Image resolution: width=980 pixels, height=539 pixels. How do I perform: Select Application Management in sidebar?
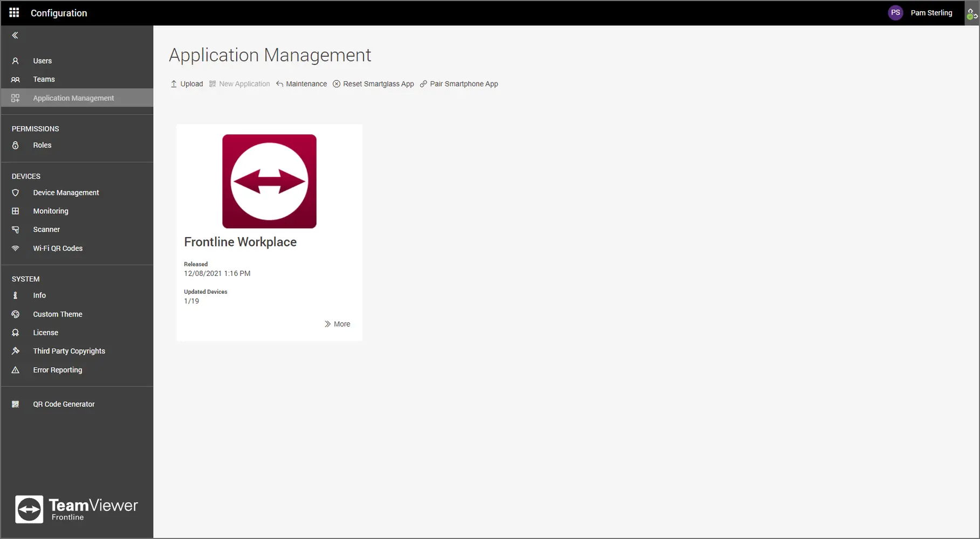point(77,98)
